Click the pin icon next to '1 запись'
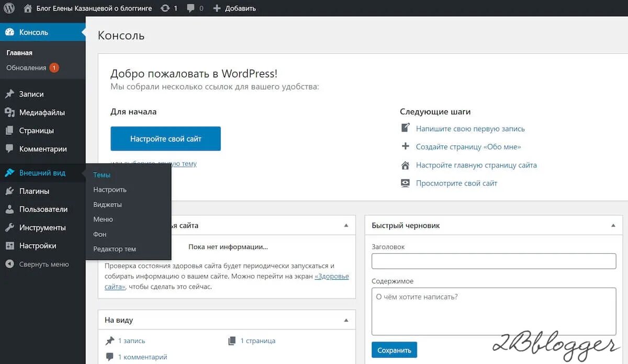The image size is (628, 364). pos(110,340)
